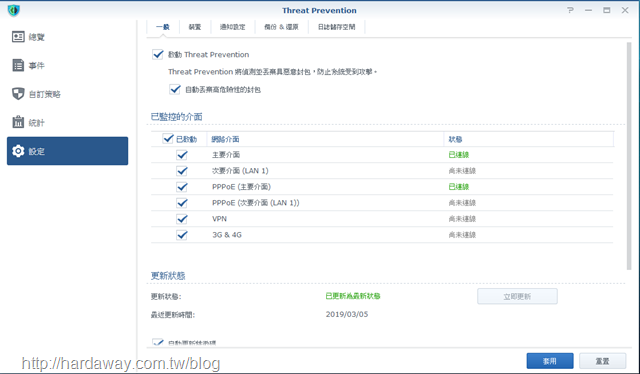The height and width of the screenshot is (374, 640).
Task: Minimize the Threat Prevention window
Action: pos(588,10)
